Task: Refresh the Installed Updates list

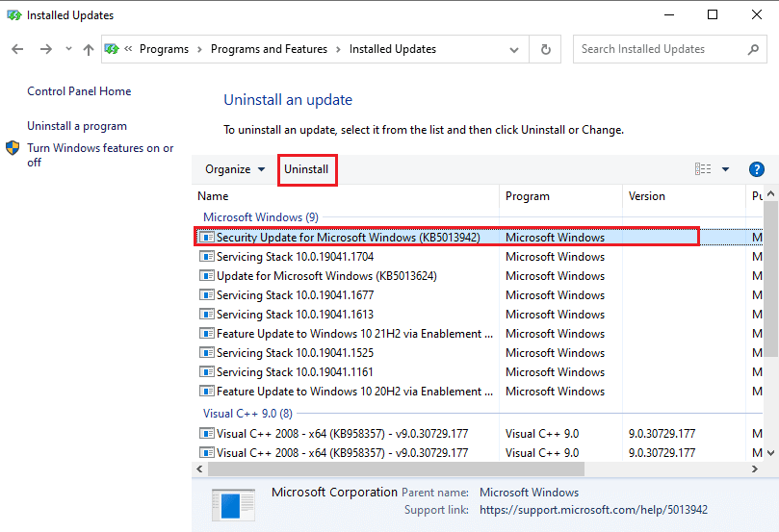Action: pyautogui.click(x=546, y=49)
